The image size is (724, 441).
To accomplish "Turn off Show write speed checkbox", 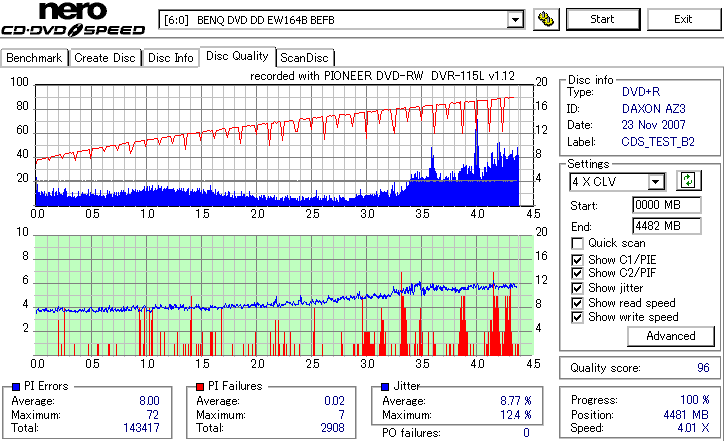I will coord(577,317).
